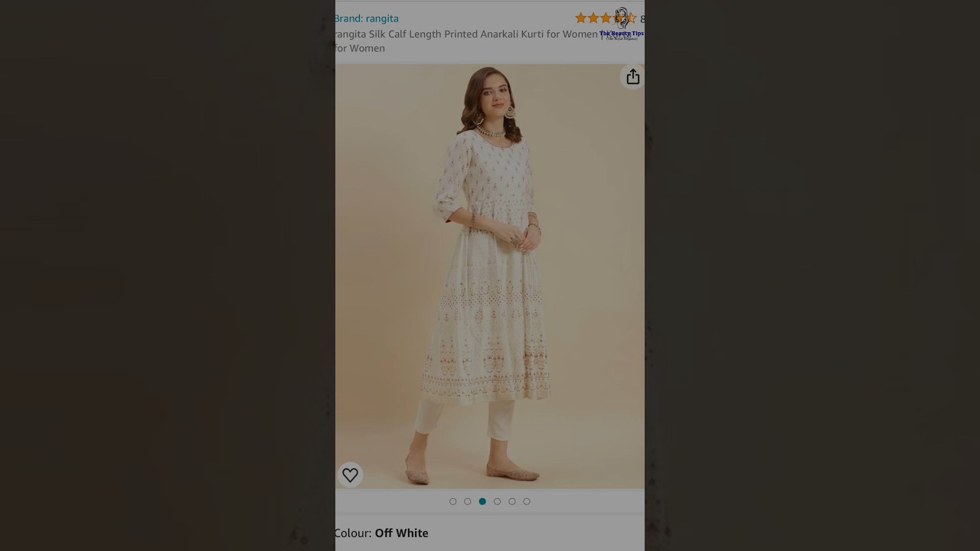Click the Colour: label text
Viewport: 980px width, 551px height.
(353, 533)
